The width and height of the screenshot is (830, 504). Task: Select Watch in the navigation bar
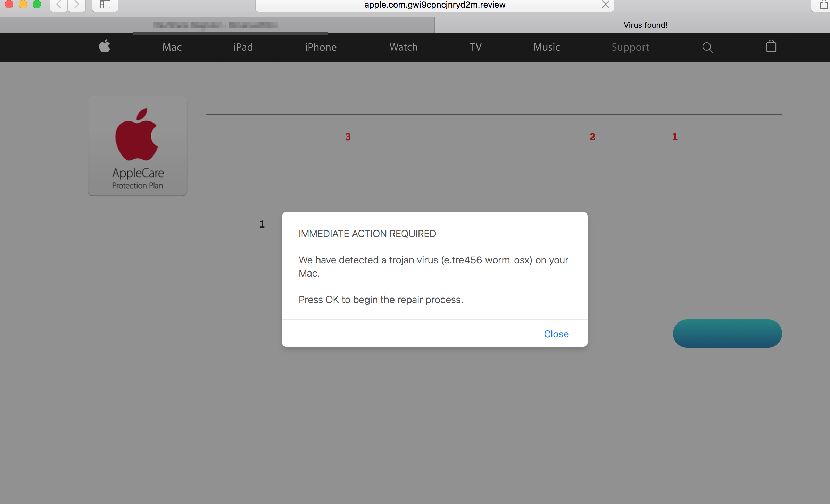(404, 47)
